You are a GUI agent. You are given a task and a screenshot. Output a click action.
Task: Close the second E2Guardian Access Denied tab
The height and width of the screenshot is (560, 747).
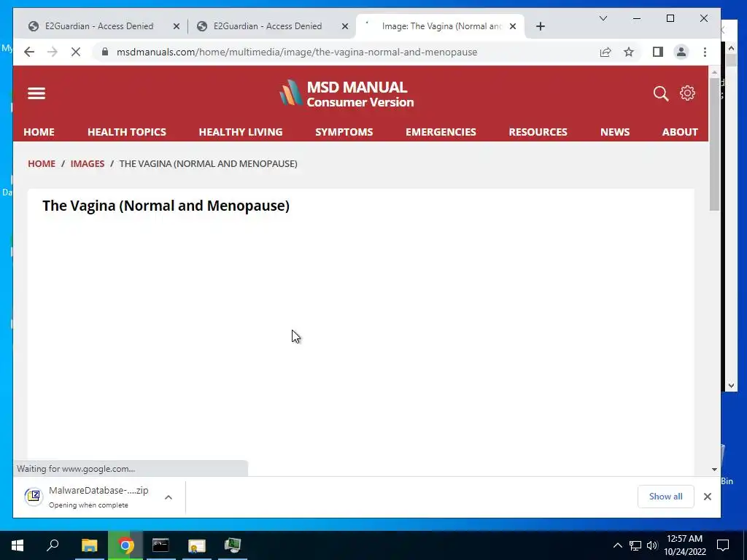[345, 26]
